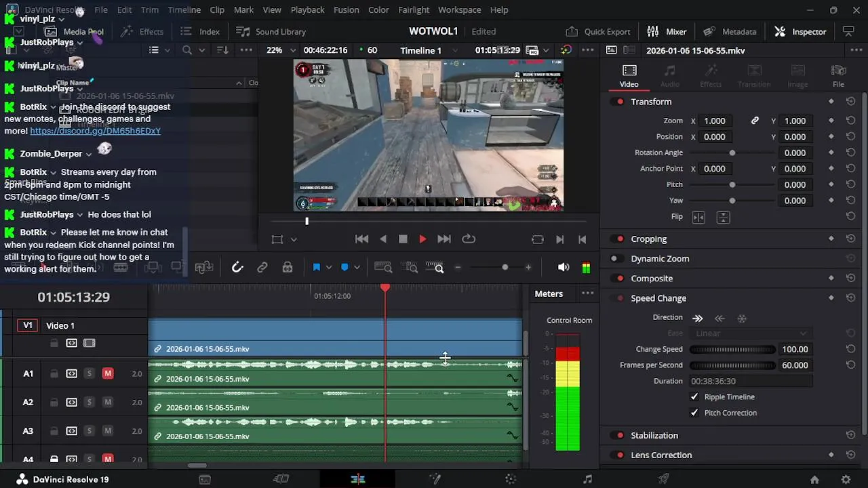The image size is (868, 488).
Task: Add a blue marker on timeline
Action: pyautogui.click(x=344, y=268)
